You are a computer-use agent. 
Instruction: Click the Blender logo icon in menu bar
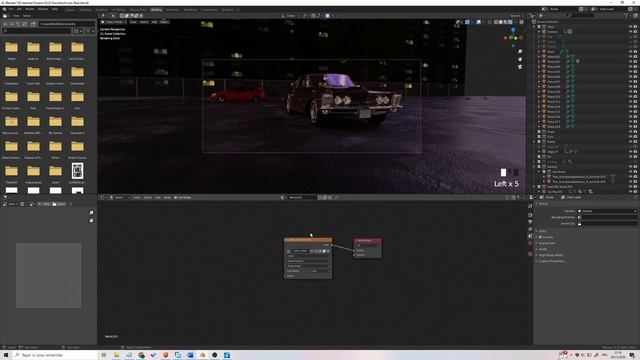pyautogui.click(x=4, y=9)
